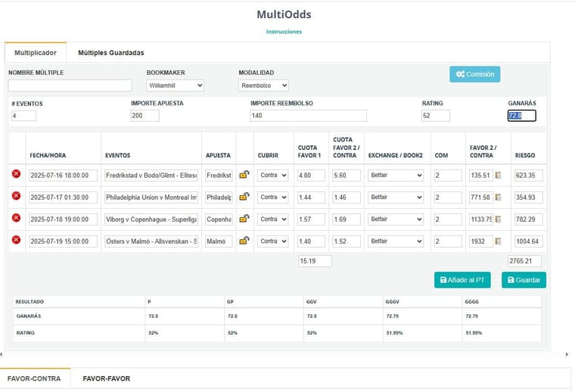Image resolution: width=575 pixels, height=392 pixels.
Task: Select the FAVOR-FAVOR tab
Action: pos(107,378)
